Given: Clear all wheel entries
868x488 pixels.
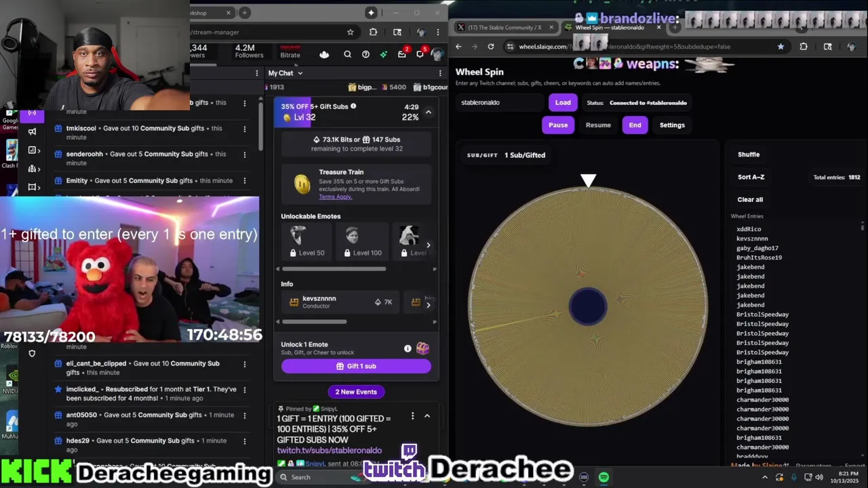Looking at the screenshot, I should 750,199.
